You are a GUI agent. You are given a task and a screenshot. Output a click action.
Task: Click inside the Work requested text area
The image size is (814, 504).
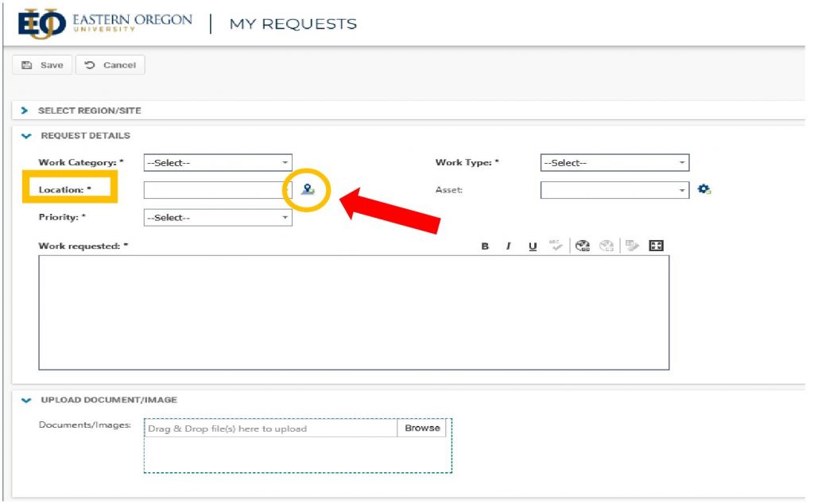354,312
